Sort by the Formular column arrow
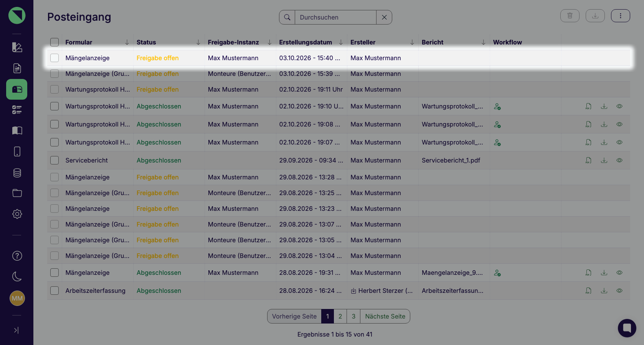 click(x=127, y=42)
